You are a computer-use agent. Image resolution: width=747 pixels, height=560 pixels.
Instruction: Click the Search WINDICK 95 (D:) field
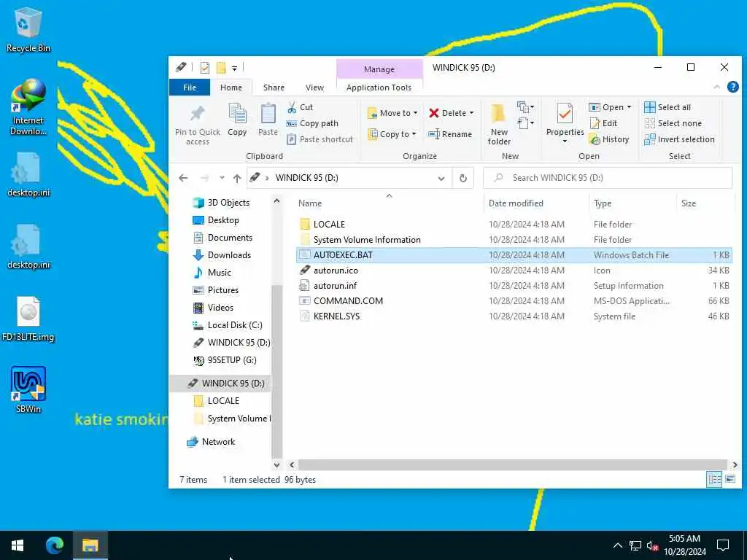click(x=608, y=178)
